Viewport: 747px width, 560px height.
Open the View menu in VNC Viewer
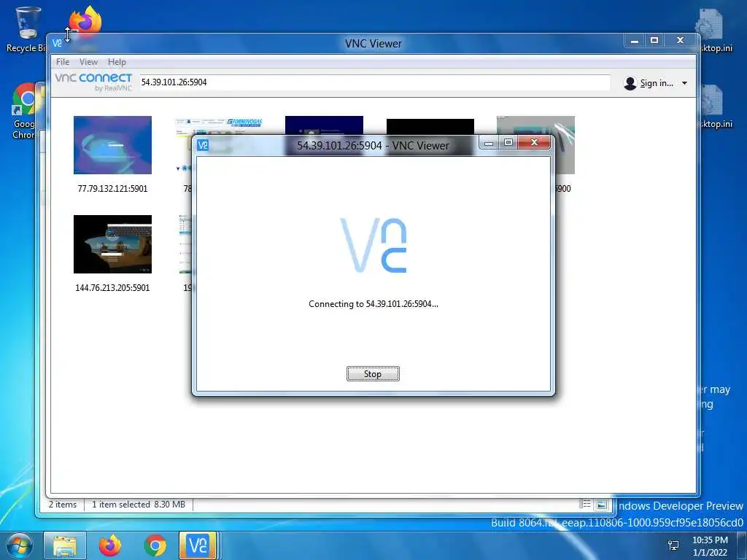tap(88, 62)
